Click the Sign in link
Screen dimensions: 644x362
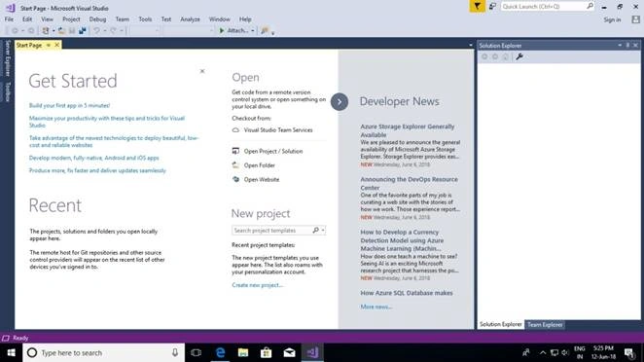[x=612, y=19]
